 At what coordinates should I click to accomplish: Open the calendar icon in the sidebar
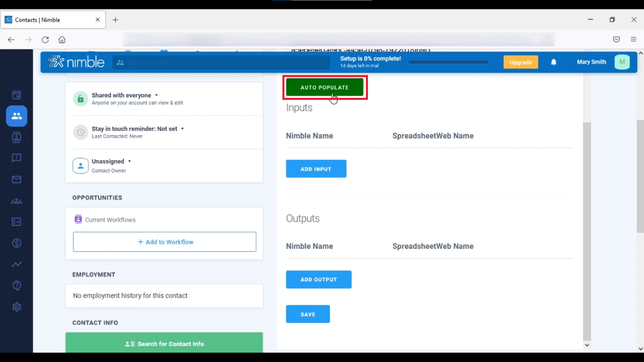[16, 95]
